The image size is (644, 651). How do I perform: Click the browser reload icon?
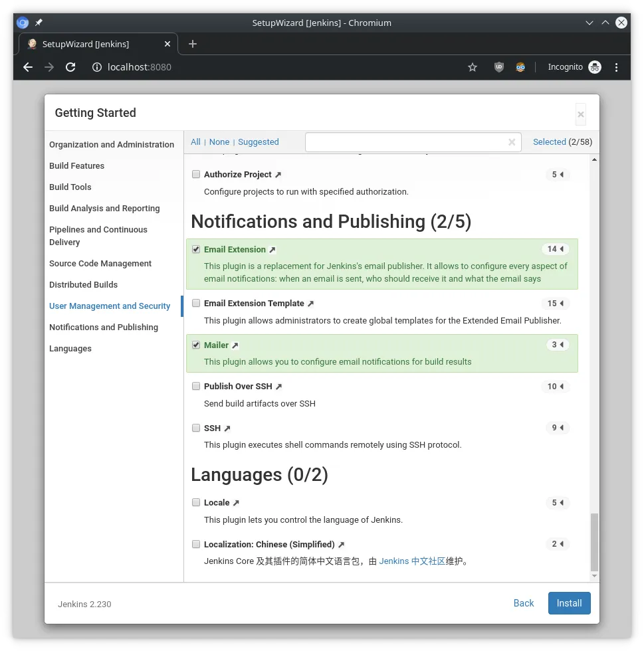tap(70, 66)
